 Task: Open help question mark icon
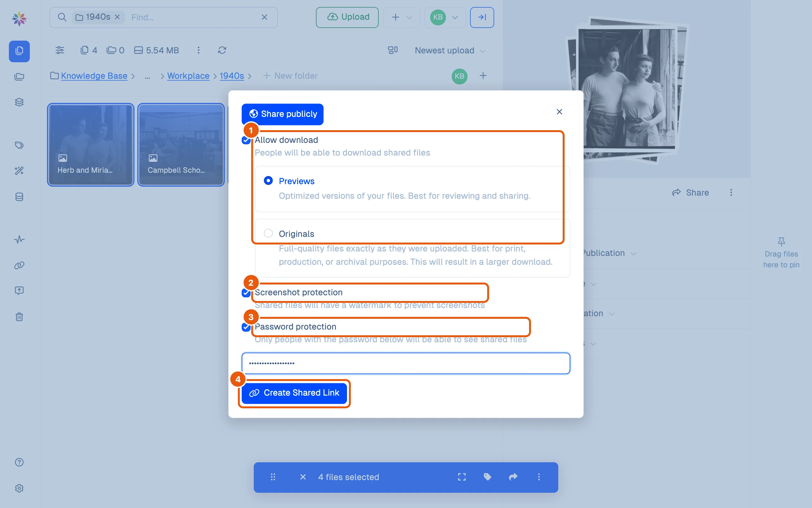pyautogui.click(x=19, y=462)
